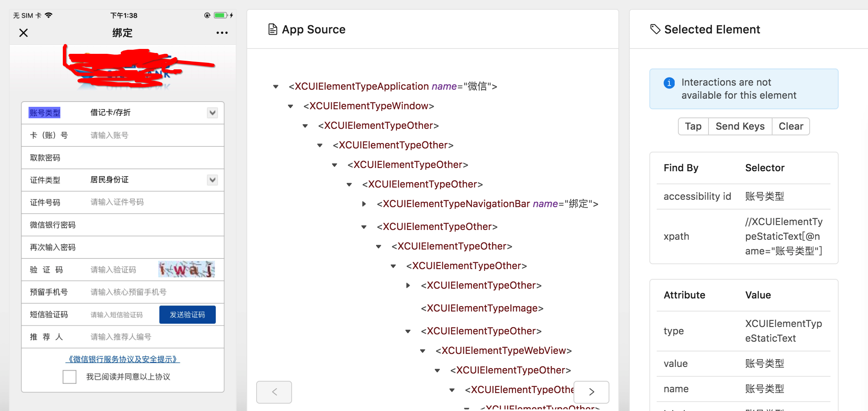Screen dimensions: 868x411
Task: Click the App Source document icon
Action: (272, 29)
